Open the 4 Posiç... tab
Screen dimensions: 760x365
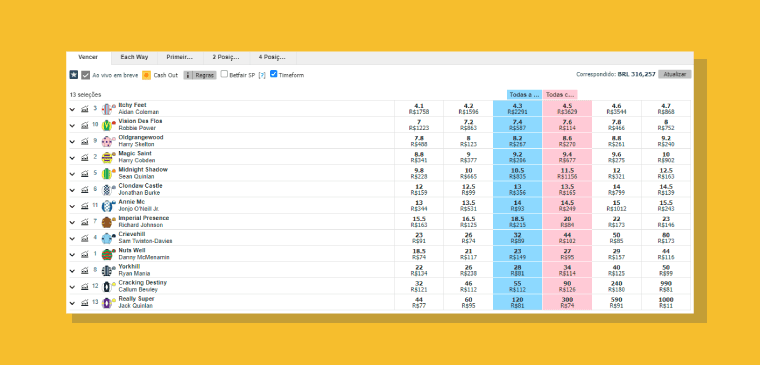tap(273, 58)
